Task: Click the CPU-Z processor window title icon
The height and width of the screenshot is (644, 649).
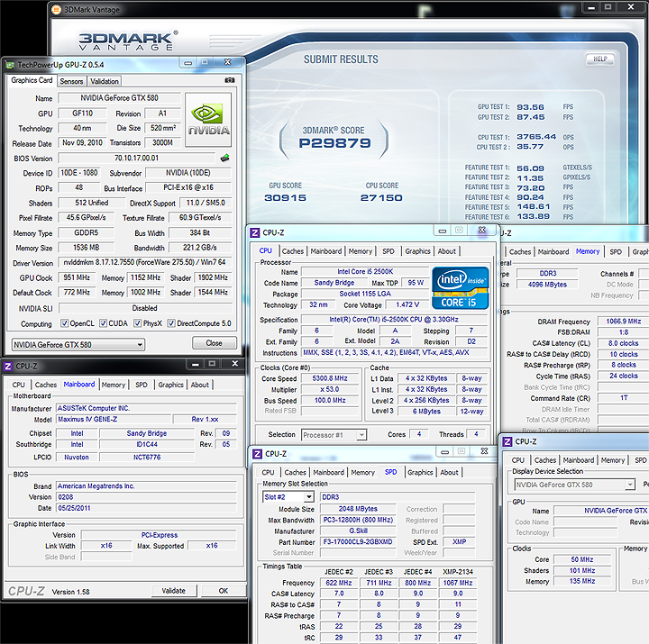Action: (254, 233)
